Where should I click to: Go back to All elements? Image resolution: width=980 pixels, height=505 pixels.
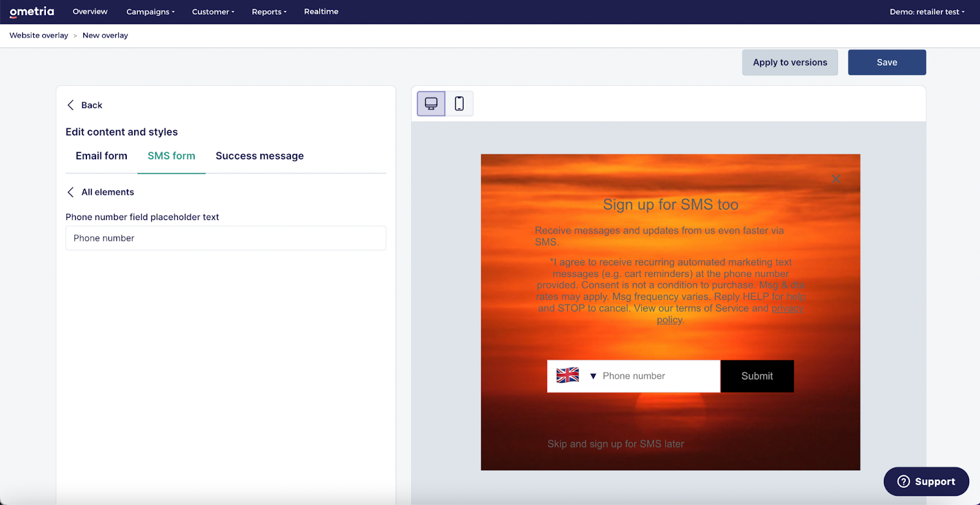[x=100, y=192]
